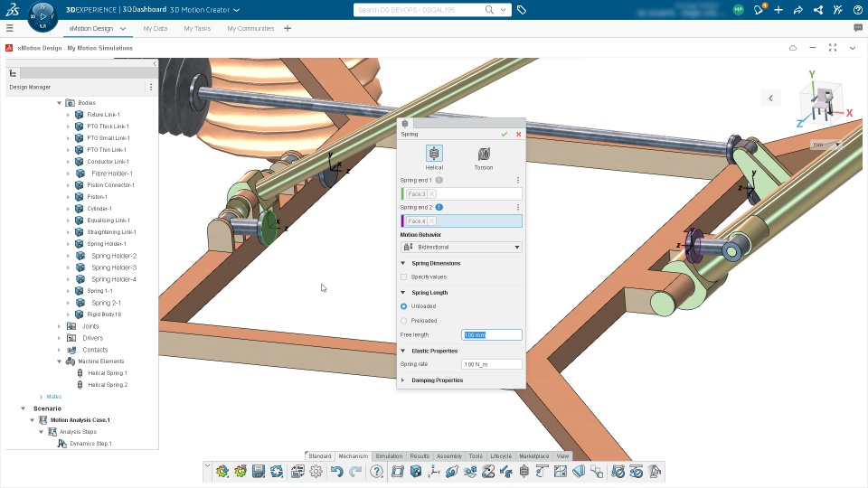This screenshot has height=488, width=868.
Task: Confirm Spring dialog with green checkmark
Action: (505, 134)
